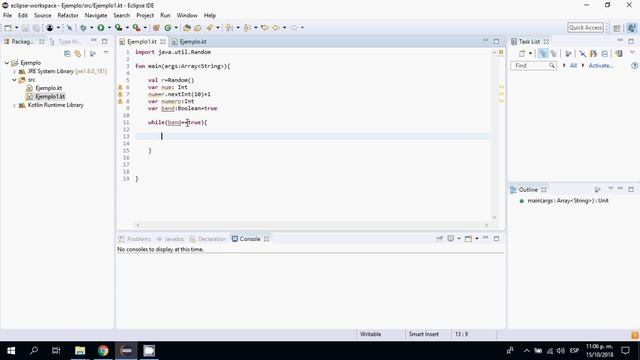
Task: Click the Coverage run icon in toolbar
Action: 118,28
